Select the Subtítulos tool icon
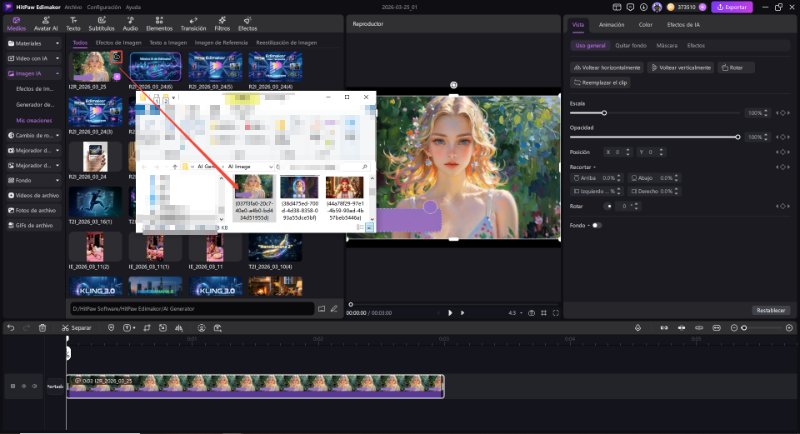Image resolution: width=800 pixels, height=434 pixels. (101, 24)
